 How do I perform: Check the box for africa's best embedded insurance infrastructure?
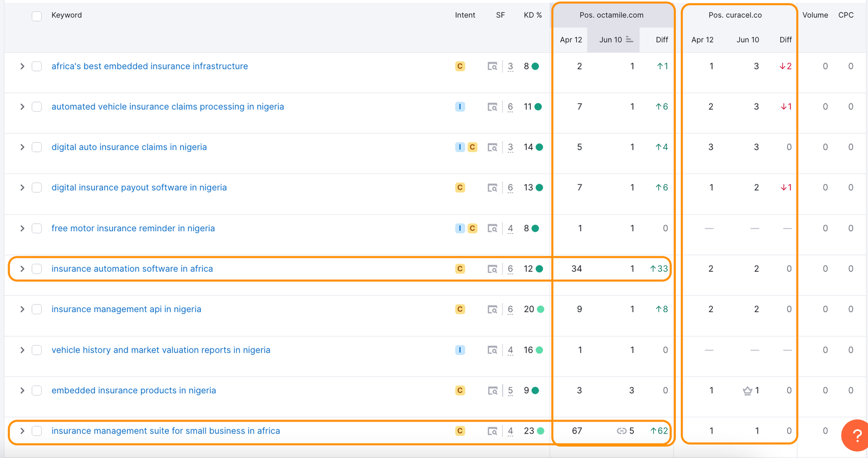point(37,66)
